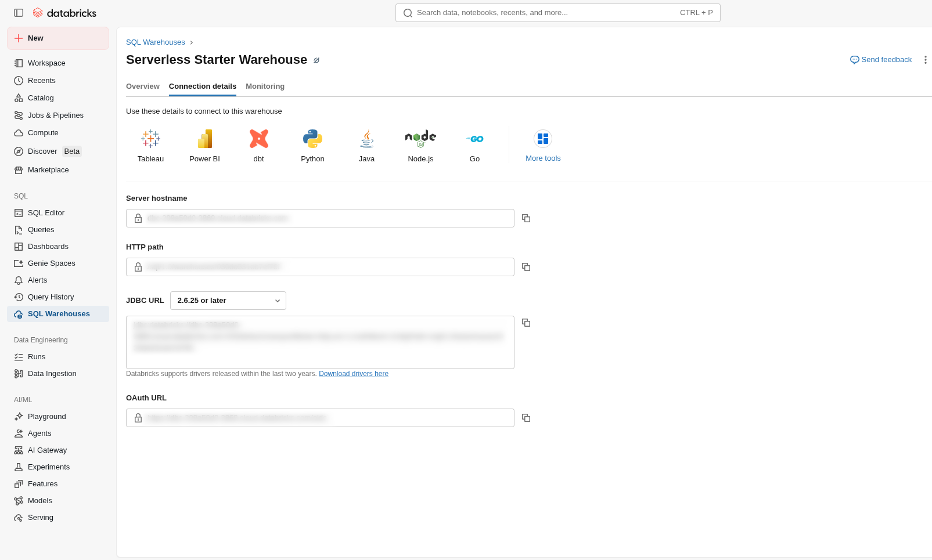The image size is (932, 560).
Task: Open the kebab menu next to Send feedback
Action: point(925,60)
